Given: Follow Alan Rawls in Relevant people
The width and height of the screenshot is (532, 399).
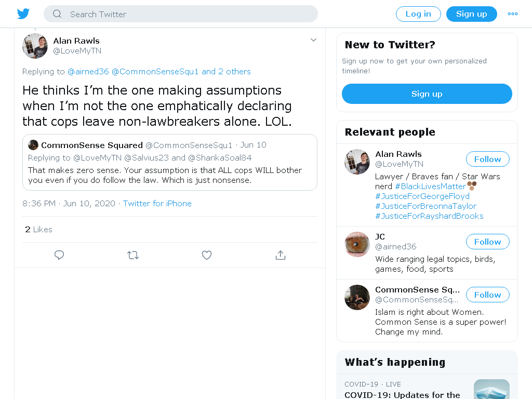Looking at the screenshot, I should [487, 159].
